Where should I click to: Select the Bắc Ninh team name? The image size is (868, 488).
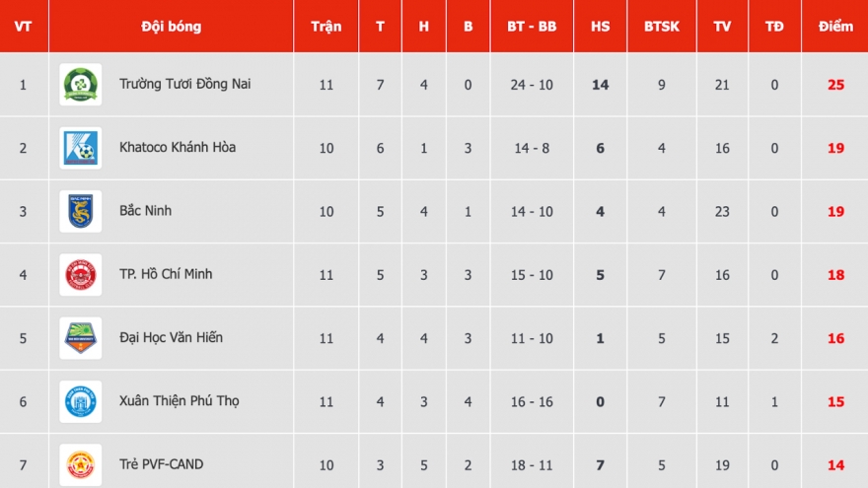(145, 210)
